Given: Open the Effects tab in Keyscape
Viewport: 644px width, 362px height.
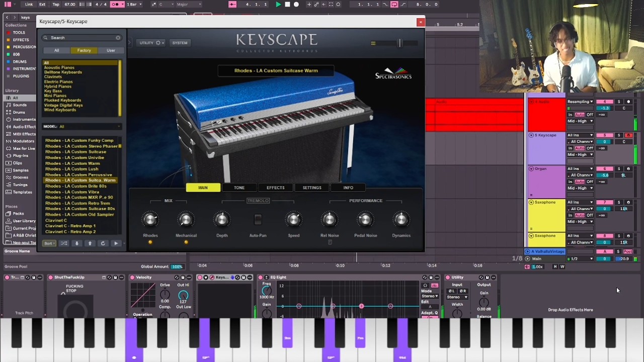Looking at the screenshot, I should (x=275, y=188).
